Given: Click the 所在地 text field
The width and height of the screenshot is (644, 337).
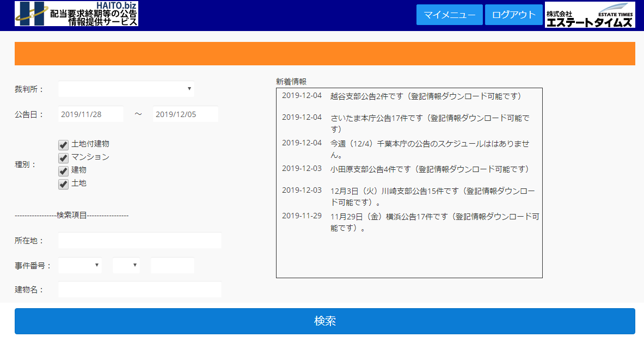Looking at the screenshot, I should 139,240.
